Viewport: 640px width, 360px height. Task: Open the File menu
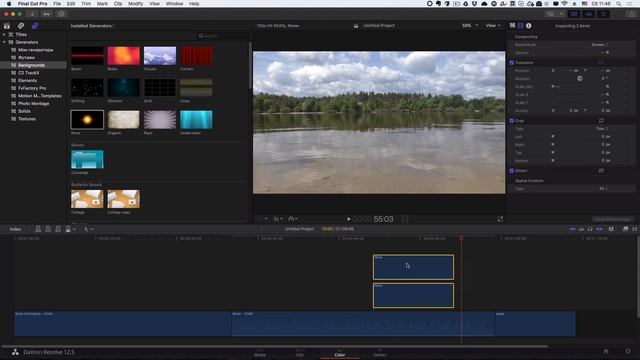(x=57, y=4)
